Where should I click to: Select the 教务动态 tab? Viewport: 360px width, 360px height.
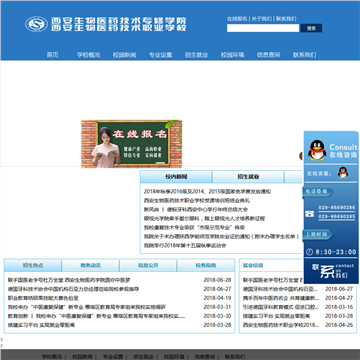coord(90,265)
